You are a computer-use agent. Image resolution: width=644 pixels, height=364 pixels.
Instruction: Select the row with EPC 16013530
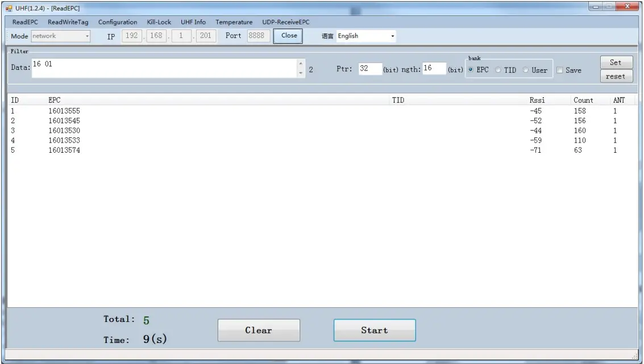[x=322, y=131]
